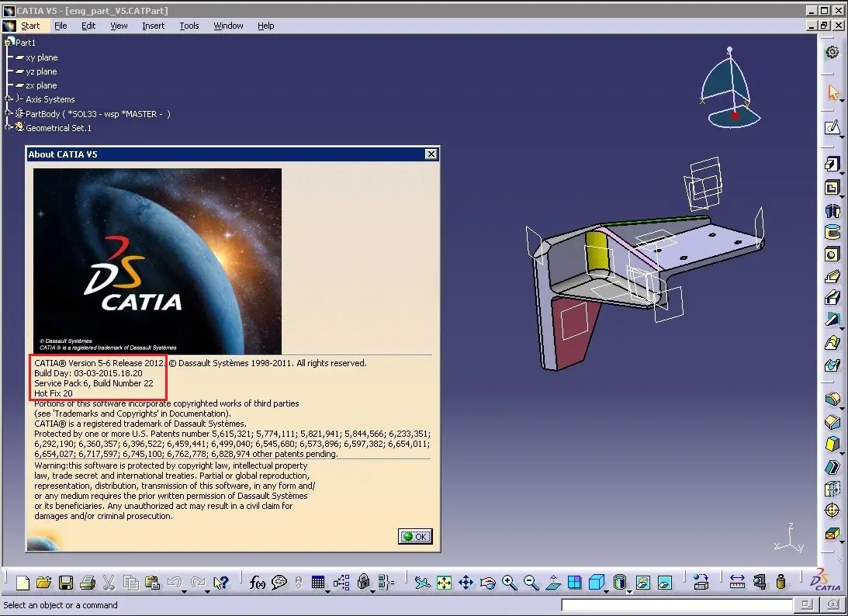
Task: Open the Redo history dropdown arrow
Action: click(207, 592)
